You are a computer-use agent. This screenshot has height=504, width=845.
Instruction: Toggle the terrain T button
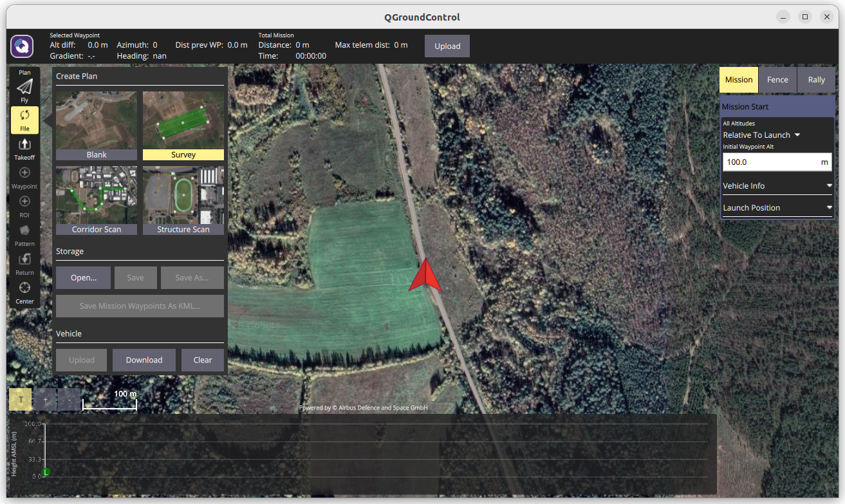click(21, 400)
